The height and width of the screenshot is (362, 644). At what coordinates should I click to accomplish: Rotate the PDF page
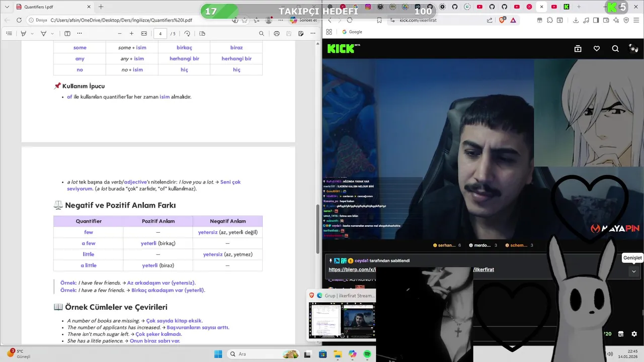tap(187, 33)
